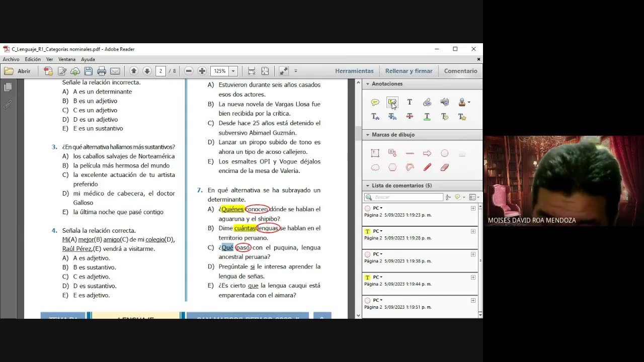Go to previous page with up arrow
Screen dimensions: 644x362
134,71
